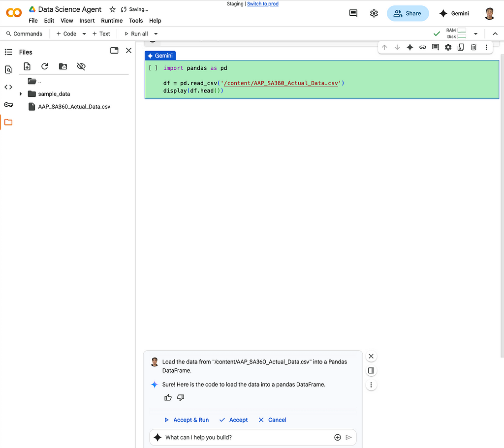Expand the runtime connection dropdown arrow

[x=475, y=34]
